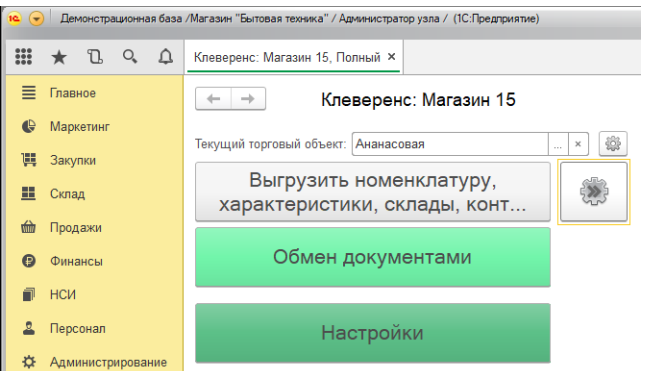This screenshot has width=657, height=371.
Task: Go back with left arrow button
Action: pyautogui.click(x=213, y=99)
